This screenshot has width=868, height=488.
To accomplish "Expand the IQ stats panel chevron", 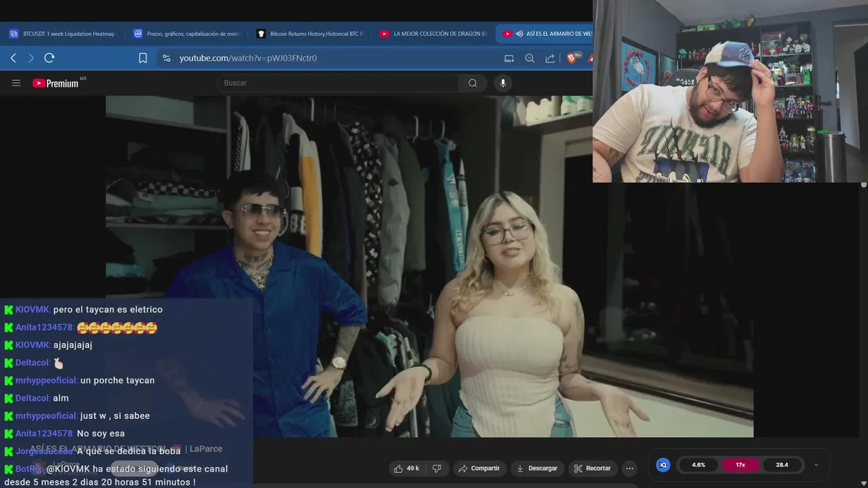I will [816, 465].
